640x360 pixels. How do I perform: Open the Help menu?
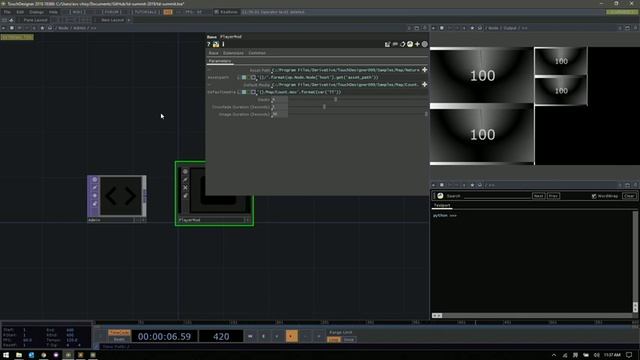(x=53, y=12)
